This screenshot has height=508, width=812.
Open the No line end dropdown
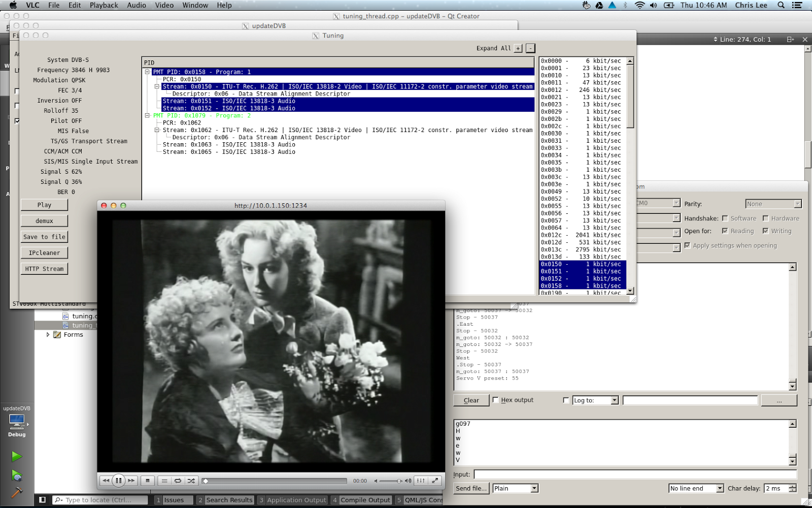coord(696,488)
